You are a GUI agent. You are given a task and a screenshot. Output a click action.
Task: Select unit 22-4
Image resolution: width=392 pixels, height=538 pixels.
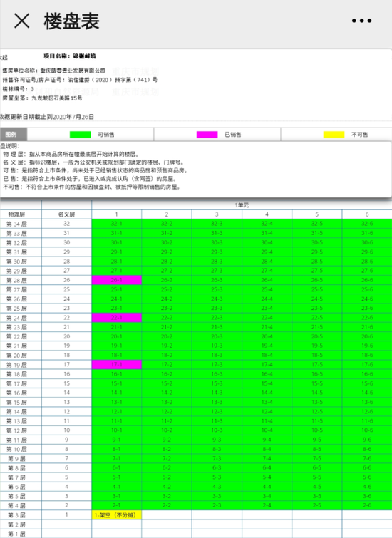[267, 318]
